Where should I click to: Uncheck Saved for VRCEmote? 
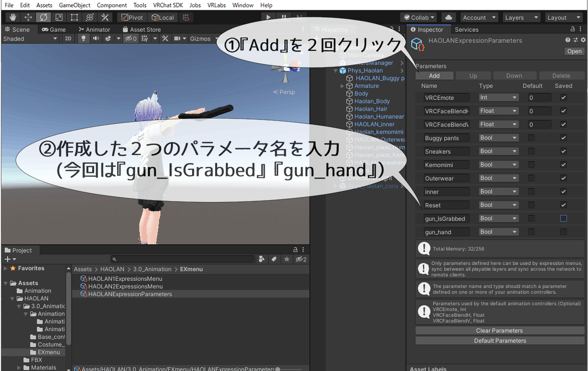563,97
